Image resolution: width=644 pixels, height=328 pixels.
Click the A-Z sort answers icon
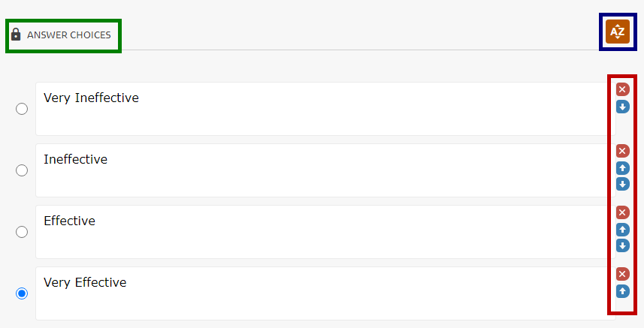(617, 32)
